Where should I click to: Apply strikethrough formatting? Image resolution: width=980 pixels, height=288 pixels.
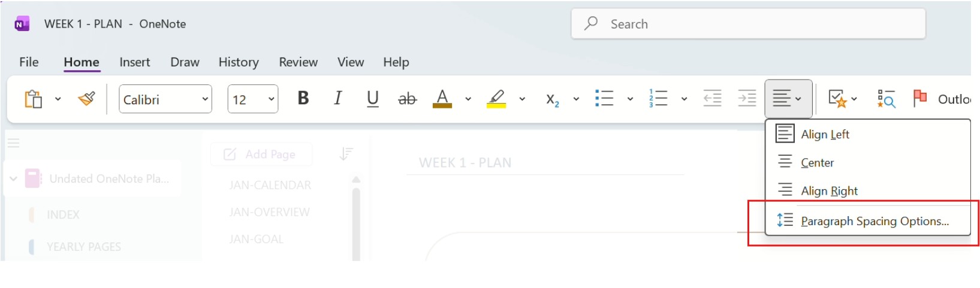point(408,99)
